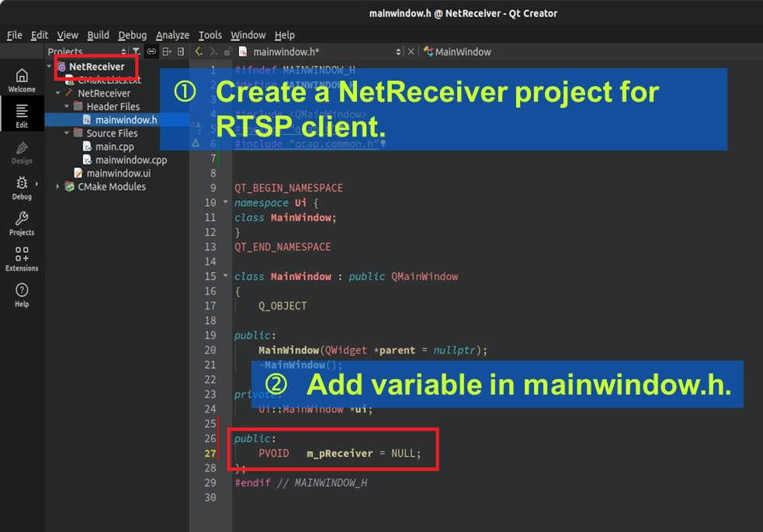Click the lightbulb hint on line 6
Viewport: 763px width, 532px height.
pos(383,143)
